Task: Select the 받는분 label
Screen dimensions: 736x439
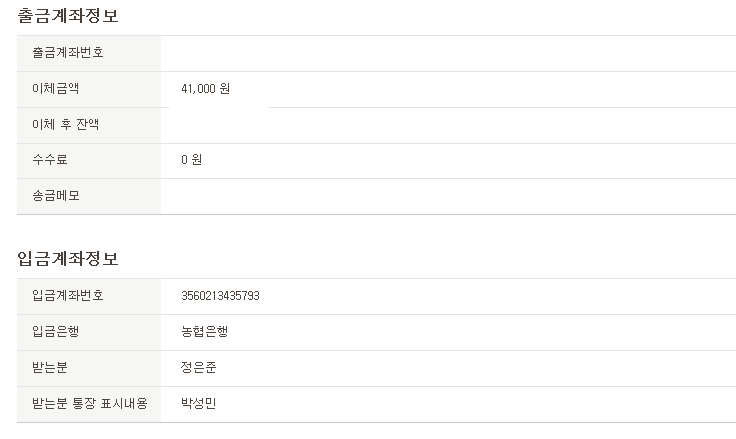Action: click(50, 367)
